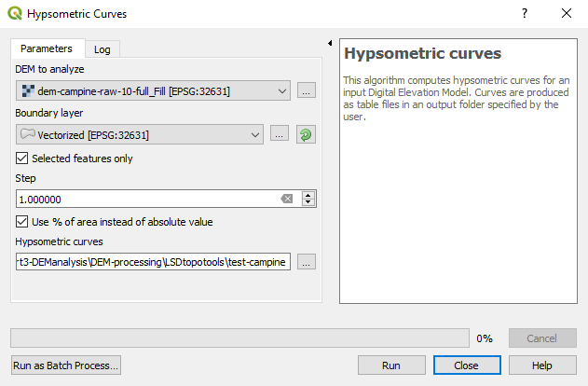Click the green iterate-over-layer icon
Viewport: 588px width, 386px height.
[x=306, y=135]
